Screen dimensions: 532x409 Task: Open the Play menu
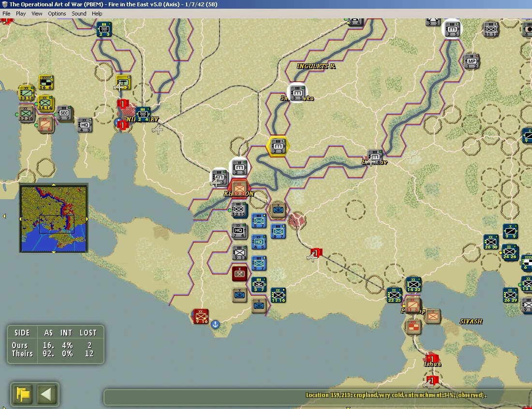pyautogui.click(x=21, y=14)
